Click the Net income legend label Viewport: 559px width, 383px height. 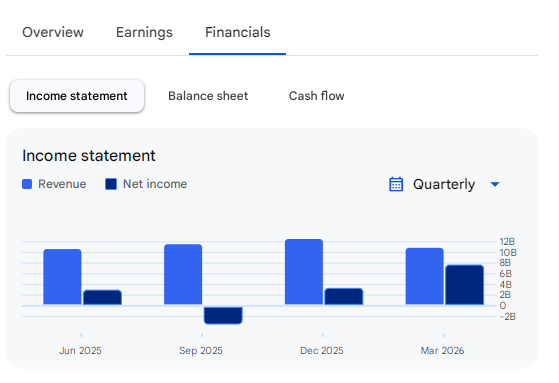click(155, 184)
